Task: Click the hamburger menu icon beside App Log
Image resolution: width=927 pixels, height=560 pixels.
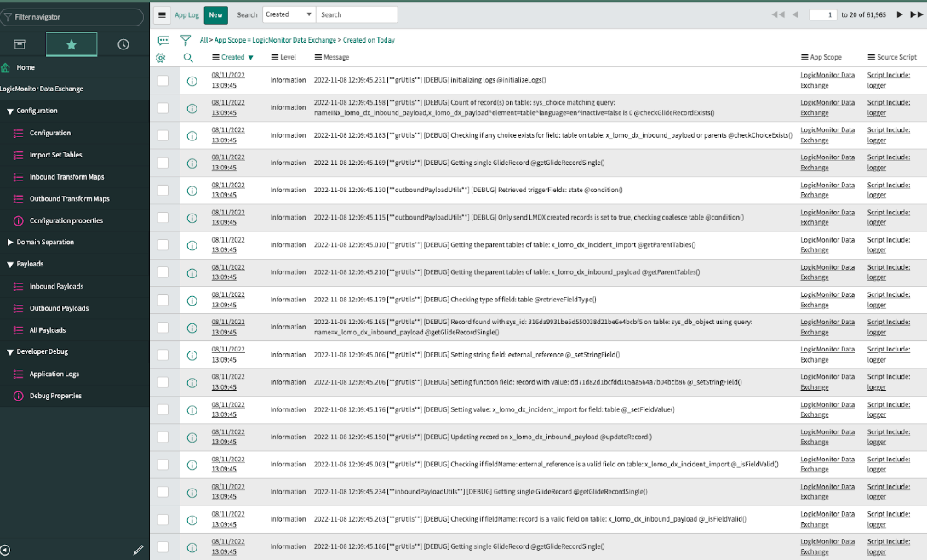Action: pyautogui.click(x=162, y=14)
